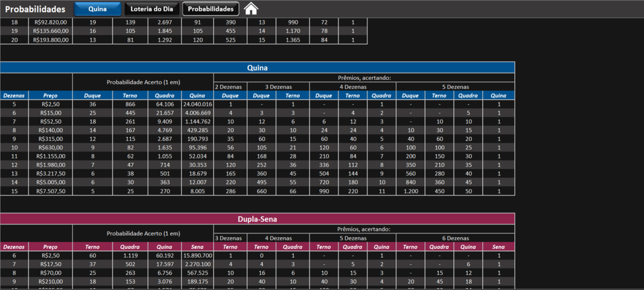Viewport: 644px width, 290px height.
Task: Click the 189.175 Sena probability cell
Action: pyautogui.click(x=197, y=281)
